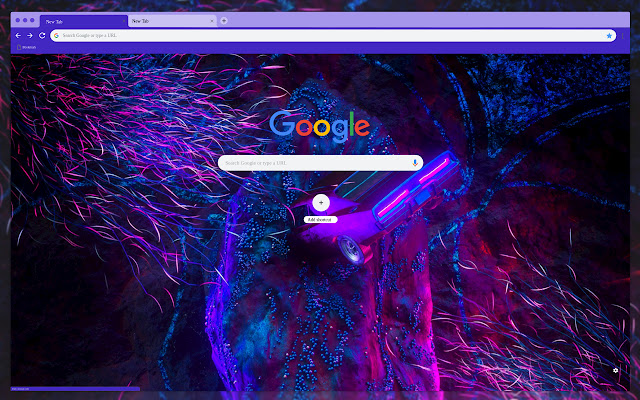Click the middle minimize window dot

pyautogui.click(x=25, y=20)
